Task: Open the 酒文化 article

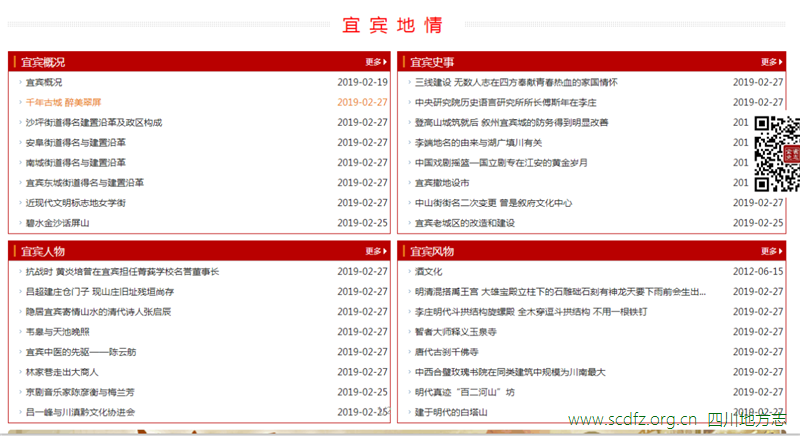Action: coord(429,271)
